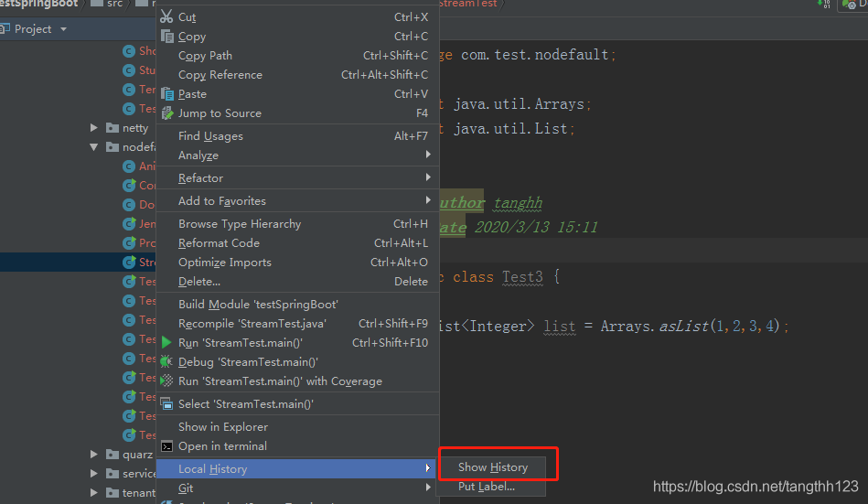Expand the quarz folder arrow
The image size is (868, 504).
coord(93,455)
